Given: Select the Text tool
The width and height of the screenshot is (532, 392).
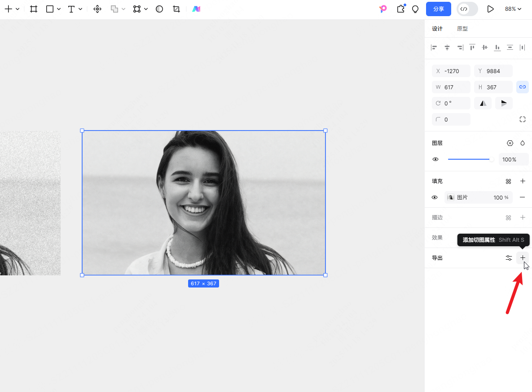Looking at the screenshot, I should tap(71, 9).
